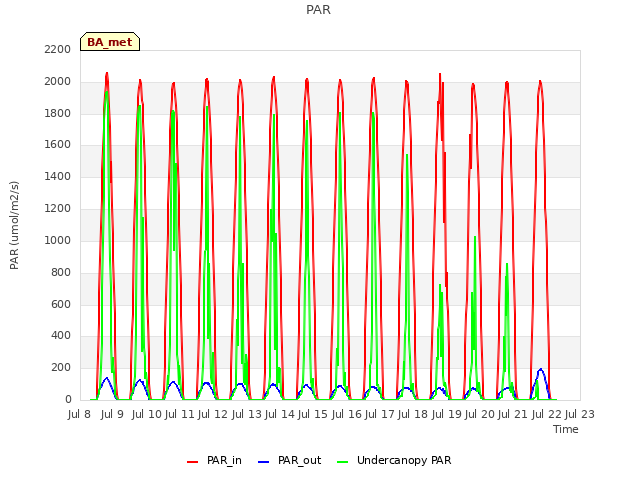Click the Jul 21 x-axis tick label
This screenshot has height=480, width=640.
point(513,414)
